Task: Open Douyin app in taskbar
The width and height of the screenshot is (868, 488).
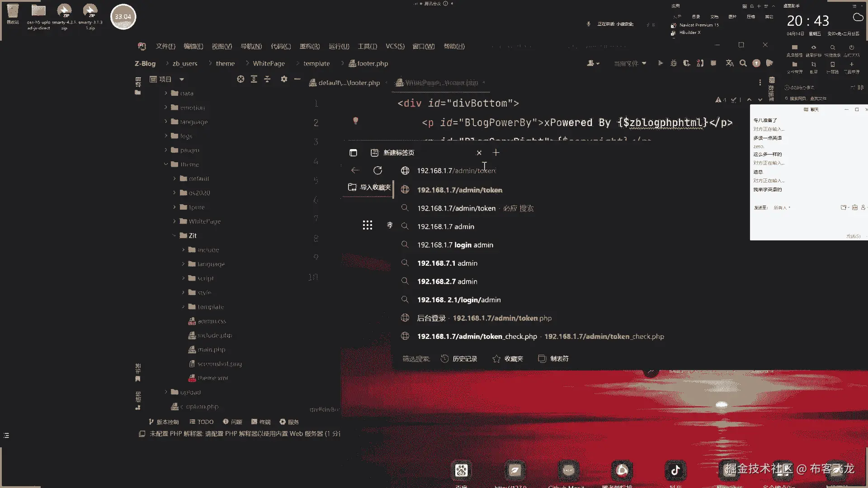Action: click(x=675, y=470)
